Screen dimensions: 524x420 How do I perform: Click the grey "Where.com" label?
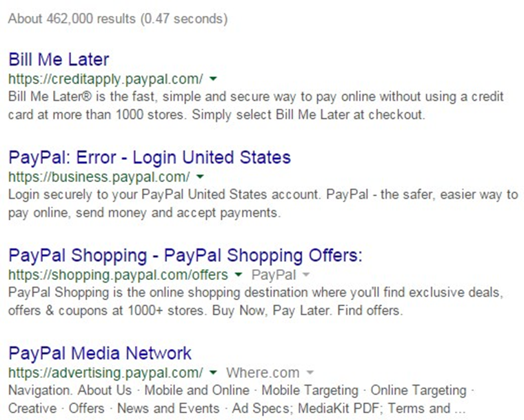[x=263, y=372]
